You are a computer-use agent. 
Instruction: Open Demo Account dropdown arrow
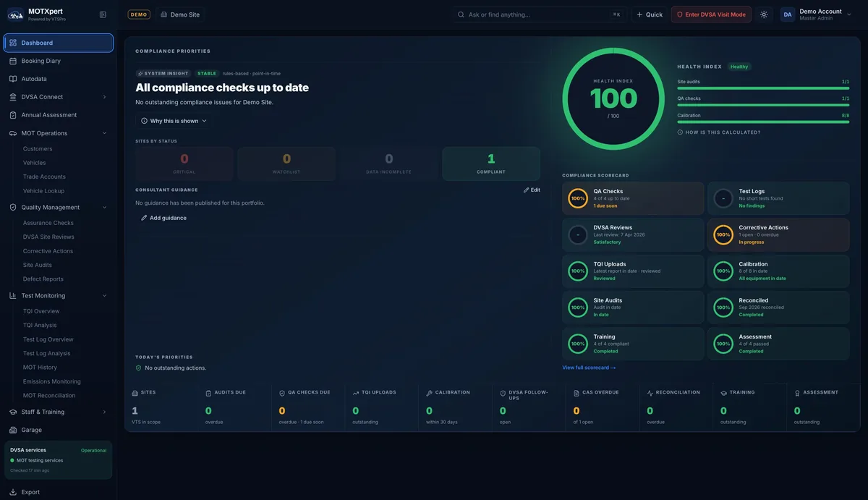click(x=849, y=14)
